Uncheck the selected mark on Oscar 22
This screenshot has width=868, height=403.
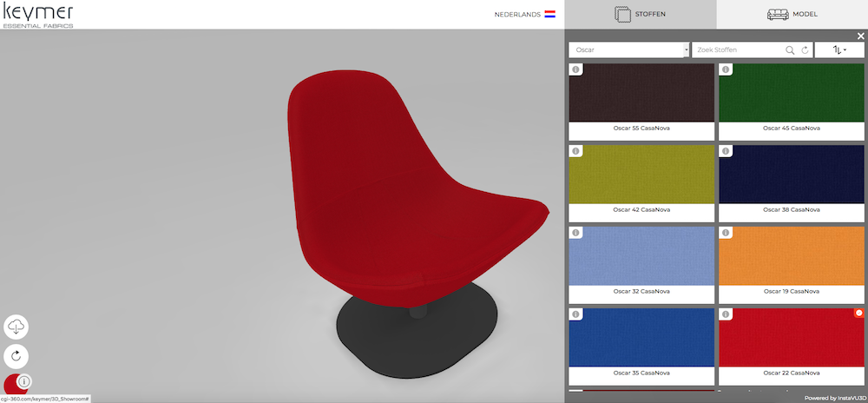click(x=859, y=313)
